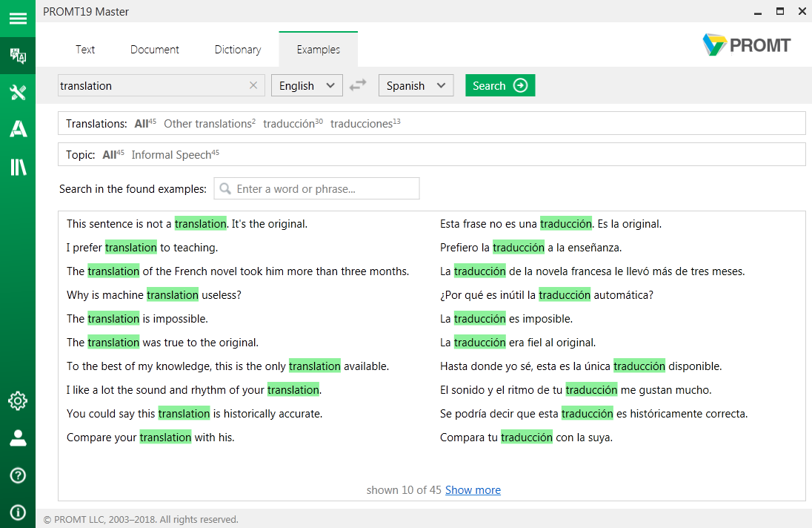Screen dimensions: 812x528
Task: Click example 'You could say this translation'
Action: [194, 414]
